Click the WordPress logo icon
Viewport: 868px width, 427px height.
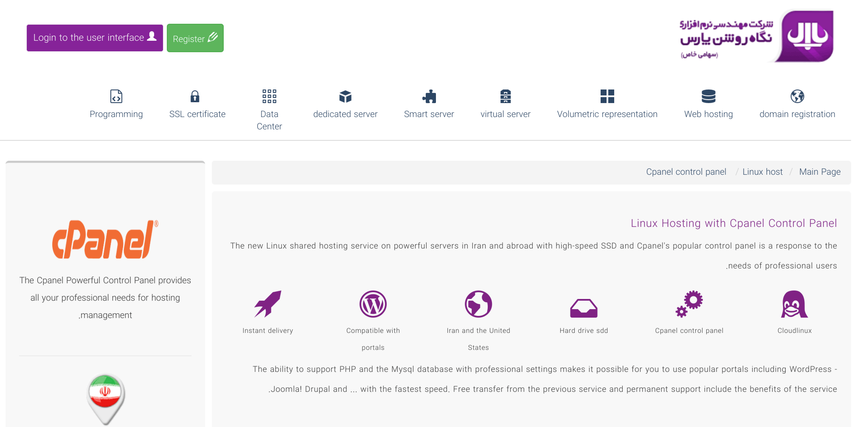point(373,304)
